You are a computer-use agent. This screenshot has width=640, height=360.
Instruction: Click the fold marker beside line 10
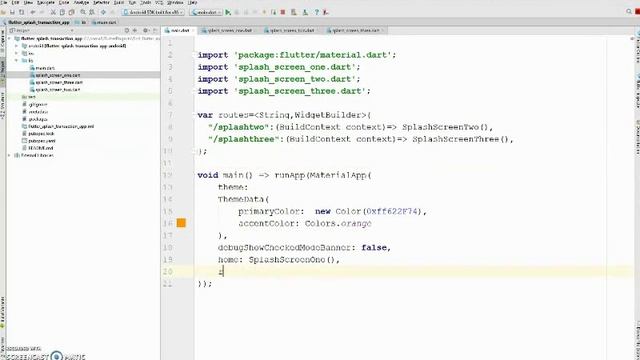(x=196, y=151)
